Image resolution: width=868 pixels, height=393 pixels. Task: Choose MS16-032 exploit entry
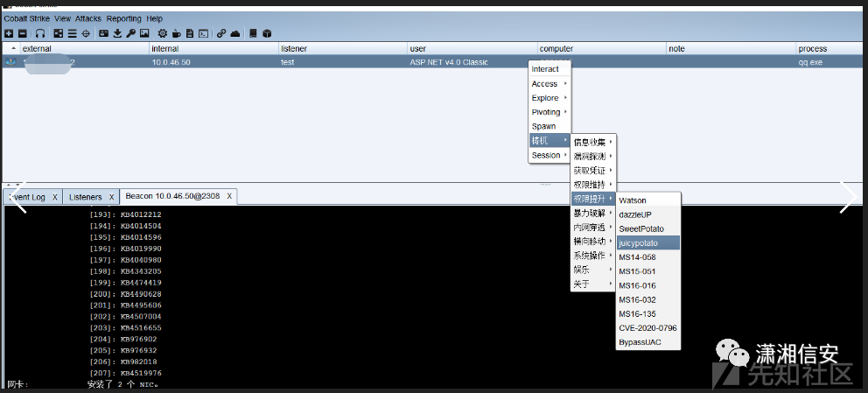click(648, 299)
